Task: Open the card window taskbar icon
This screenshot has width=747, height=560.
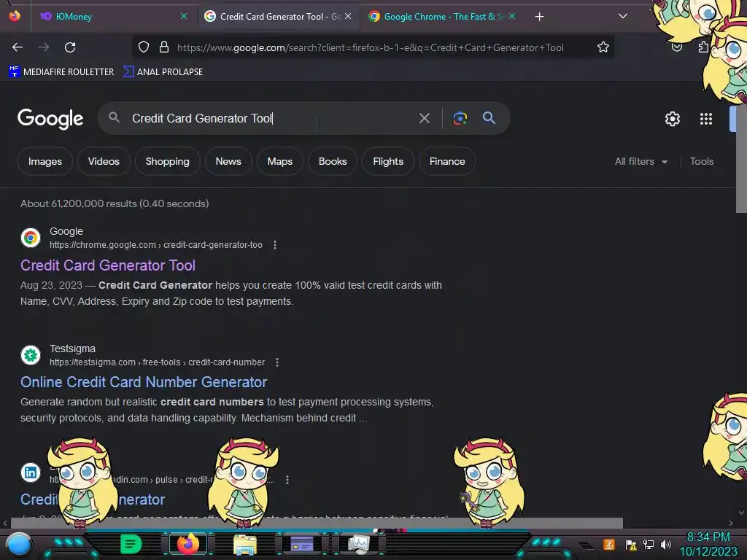Action: pos(302,544)
